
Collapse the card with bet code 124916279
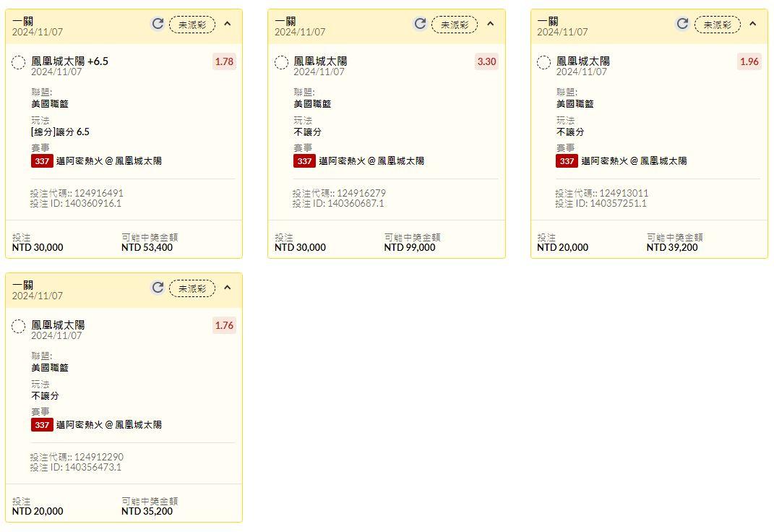tap(490, 24)
